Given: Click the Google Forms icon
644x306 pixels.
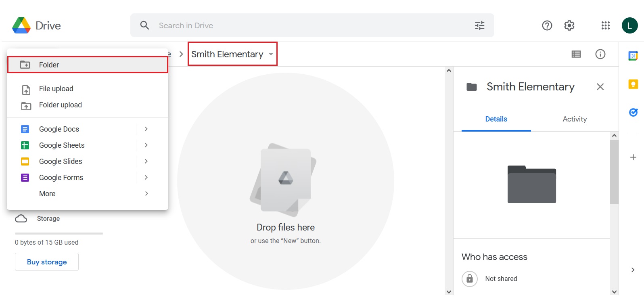Looking at the screenshot, I should pos(25,178).
